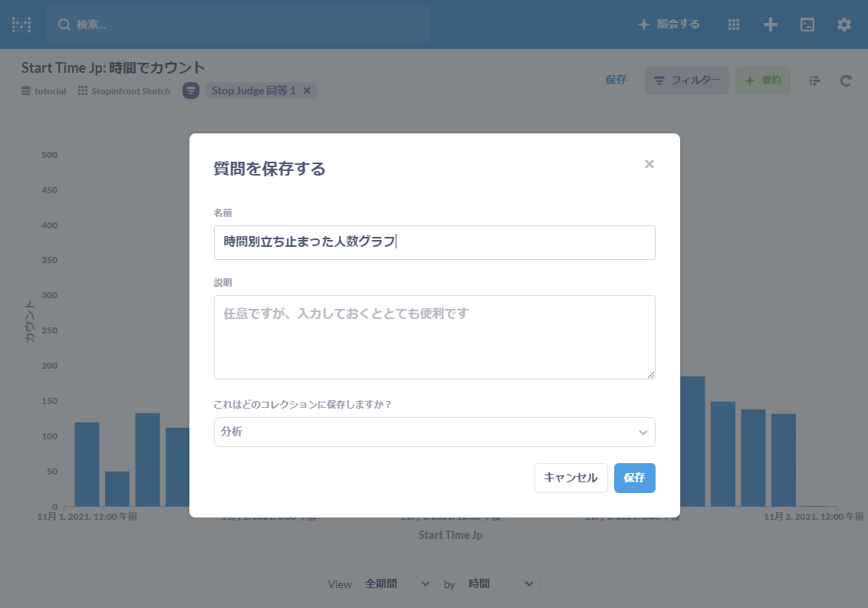The width and height of the screenshot is (868, 608).
Task: Open the settings gear icon
Action: click(x=844, y=25)
